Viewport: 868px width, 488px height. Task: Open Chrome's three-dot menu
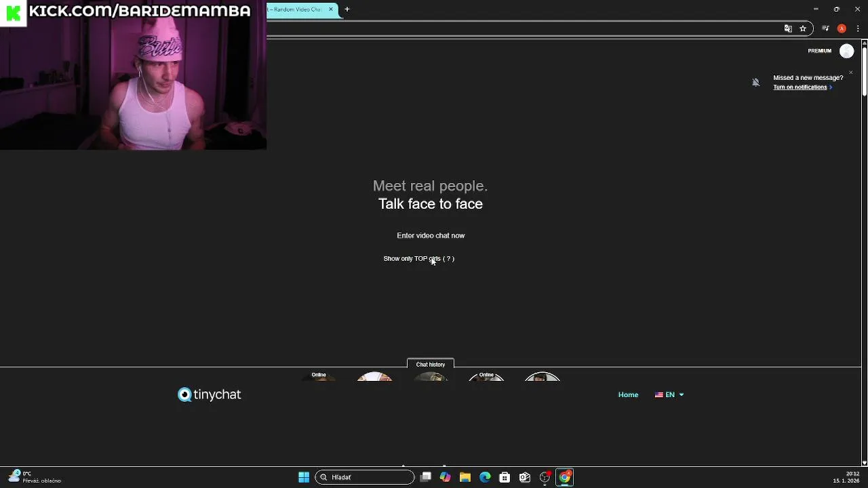coord(858,28)
